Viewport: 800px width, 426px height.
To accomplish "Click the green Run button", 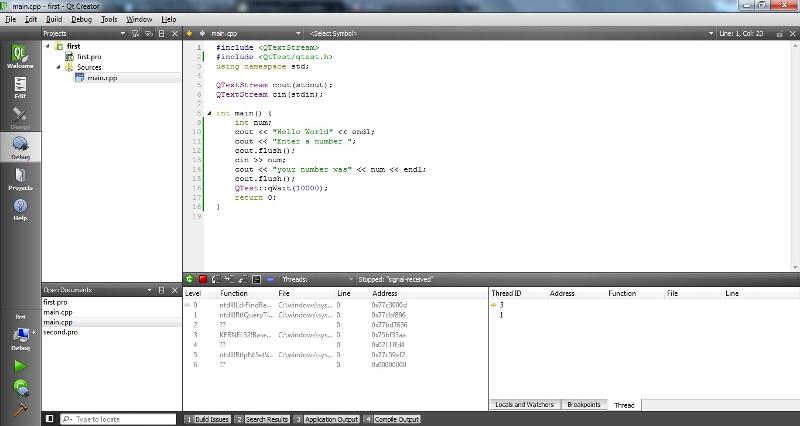I will [20, 366].
